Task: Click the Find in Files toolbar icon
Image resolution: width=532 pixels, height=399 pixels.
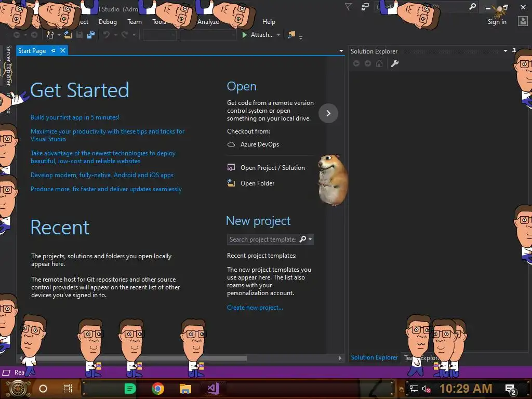Action: [x=291, y=35]
